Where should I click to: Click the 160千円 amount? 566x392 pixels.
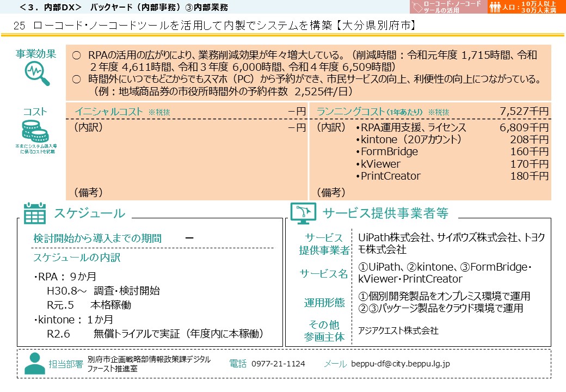coord(530,151)
